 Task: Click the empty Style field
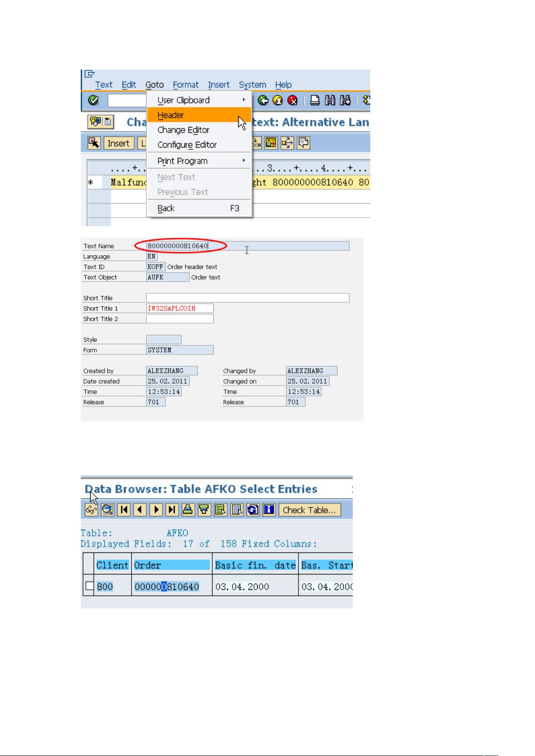pos(164,340)
